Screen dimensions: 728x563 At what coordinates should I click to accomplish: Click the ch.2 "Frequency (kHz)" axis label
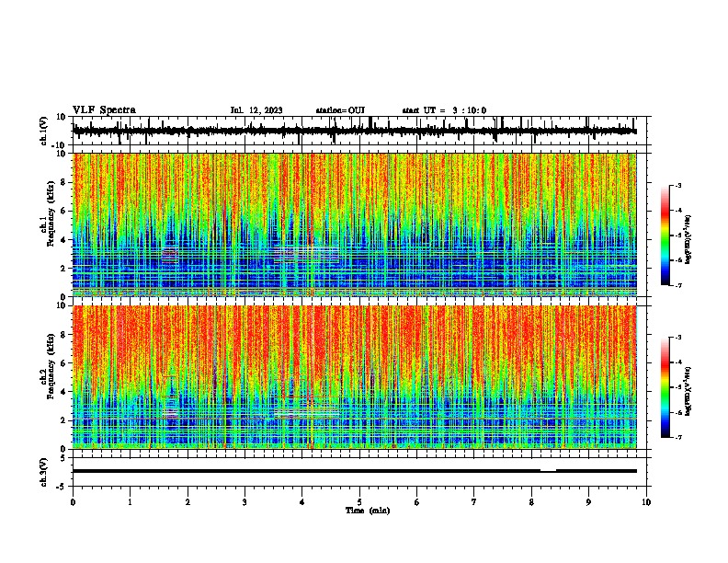(x=51, y=366)
